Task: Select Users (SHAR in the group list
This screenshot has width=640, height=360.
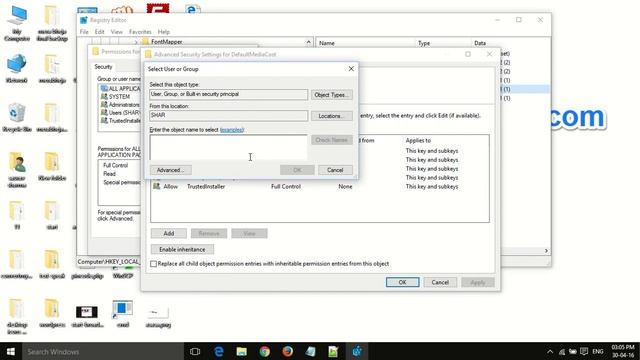Action: (x=120, y=113)
